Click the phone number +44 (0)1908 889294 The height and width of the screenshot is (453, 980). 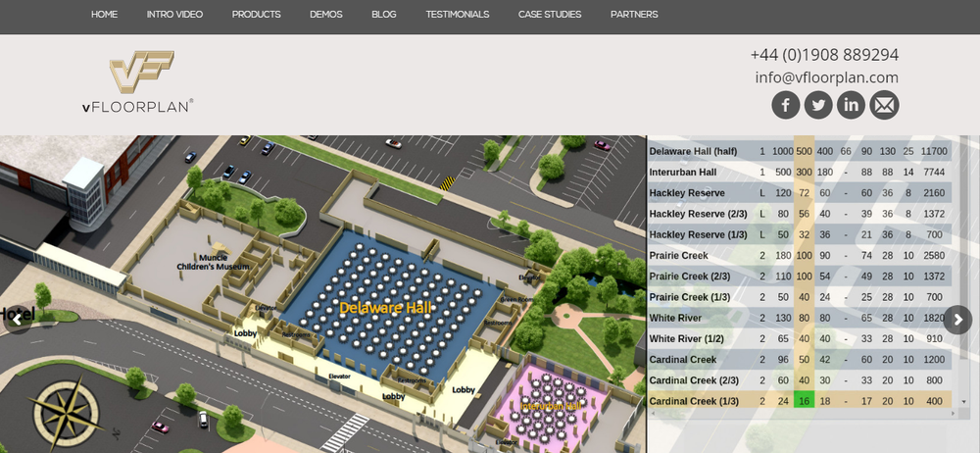(824, 55)
